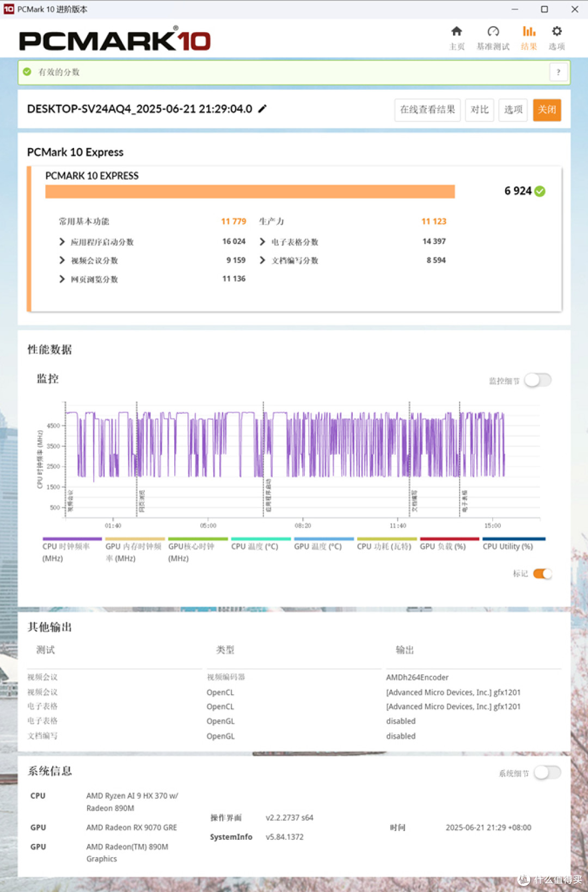Screen dimensions: 588x892
Task: Select CPU Utility (%) legend item
Action: 513,543
